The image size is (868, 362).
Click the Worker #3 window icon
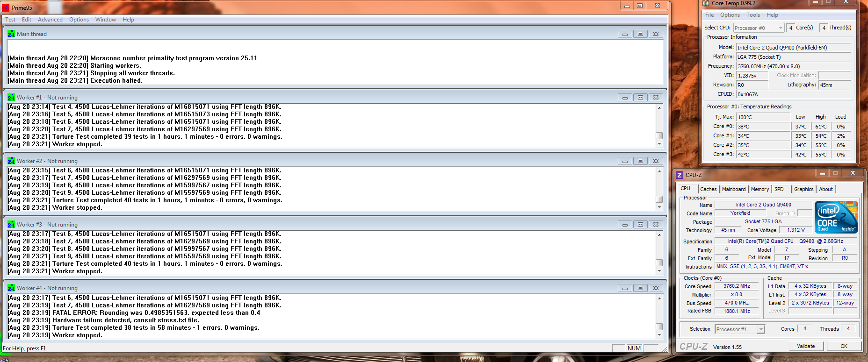(x=11, y=224)
